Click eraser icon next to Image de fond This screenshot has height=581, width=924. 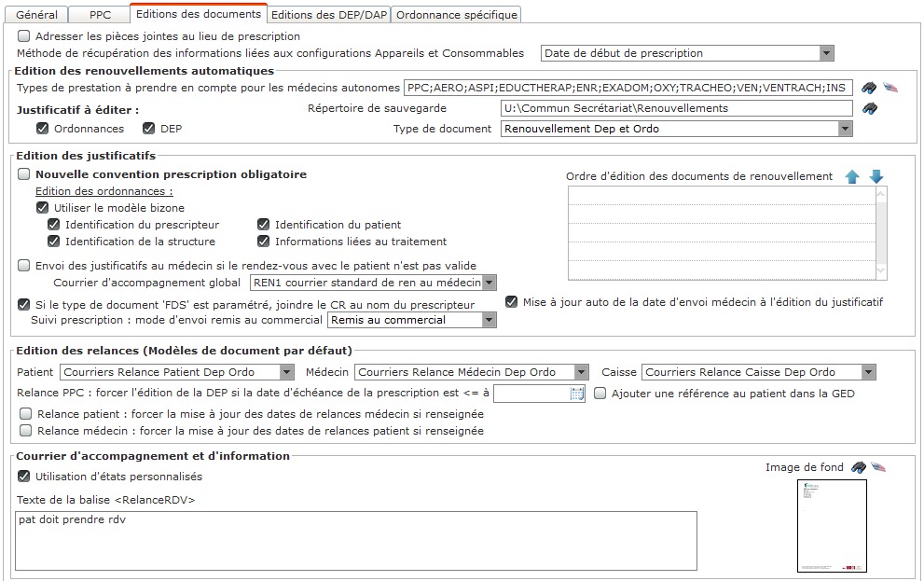coord(878,467)
